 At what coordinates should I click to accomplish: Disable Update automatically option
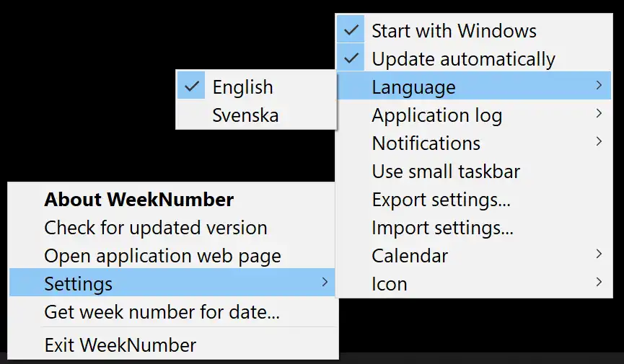(x=463, y=59)
